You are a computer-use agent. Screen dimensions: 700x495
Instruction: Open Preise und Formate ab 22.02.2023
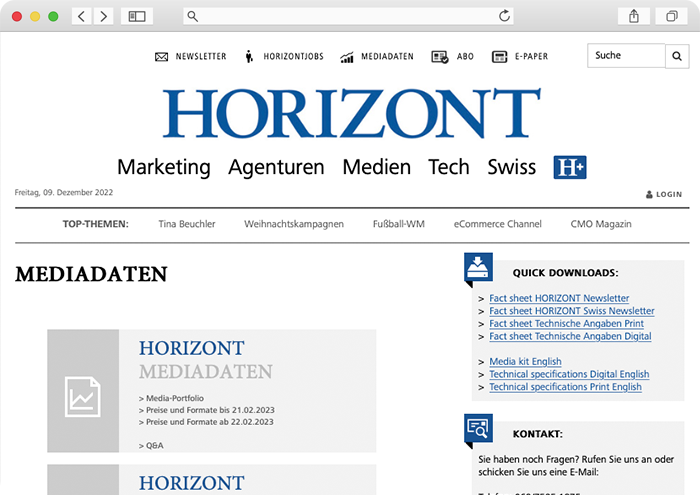(206, 422)
